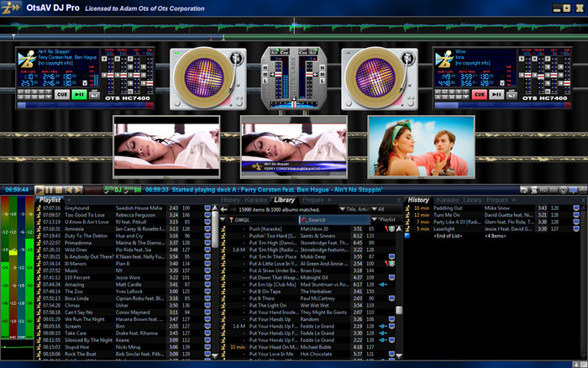
Task: Click the out/eject button on deck A
Action: point(94,95)
